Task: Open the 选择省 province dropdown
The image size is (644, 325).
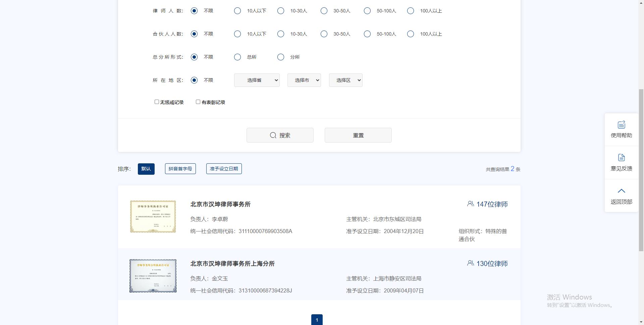Action: pos(257,80)
